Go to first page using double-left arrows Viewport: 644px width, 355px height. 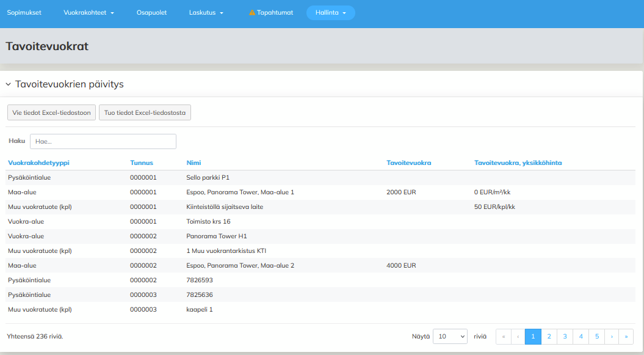[503, 337]
